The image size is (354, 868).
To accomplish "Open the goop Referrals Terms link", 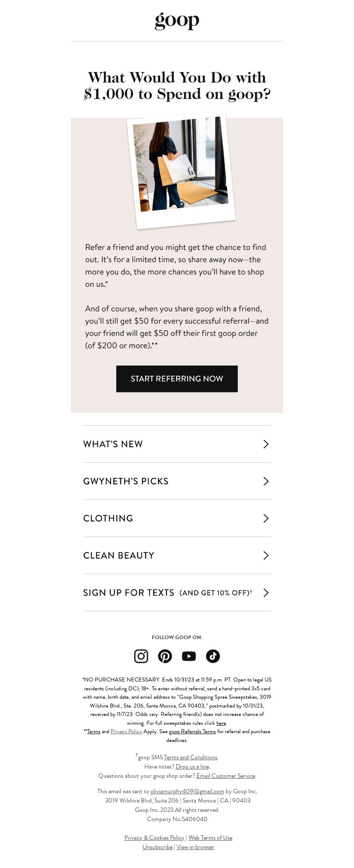I will (x=192, y=731).
